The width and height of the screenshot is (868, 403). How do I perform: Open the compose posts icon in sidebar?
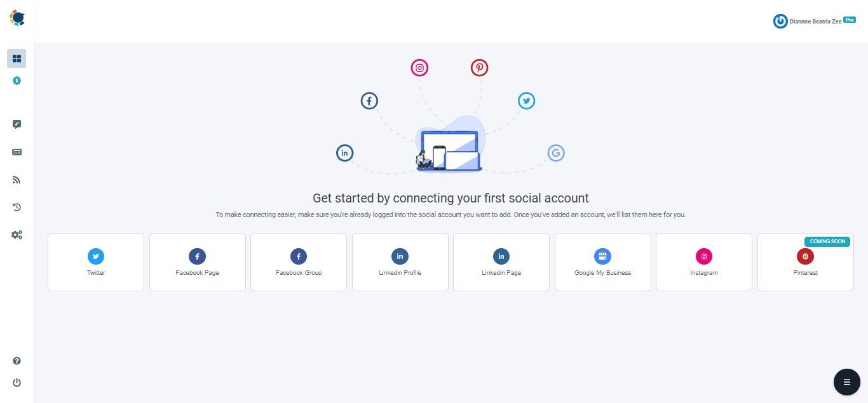17,124
